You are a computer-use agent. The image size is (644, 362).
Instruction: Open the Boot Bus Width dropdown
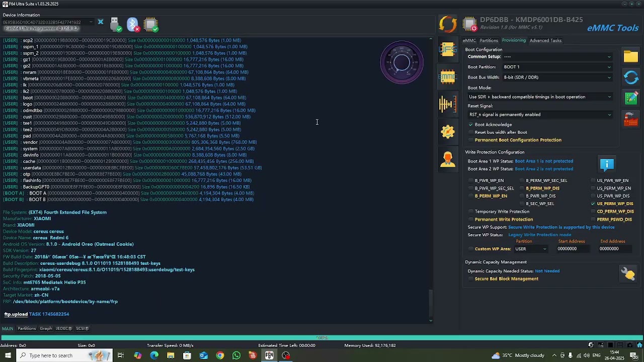pyautogui.click(x=558, y=77)
